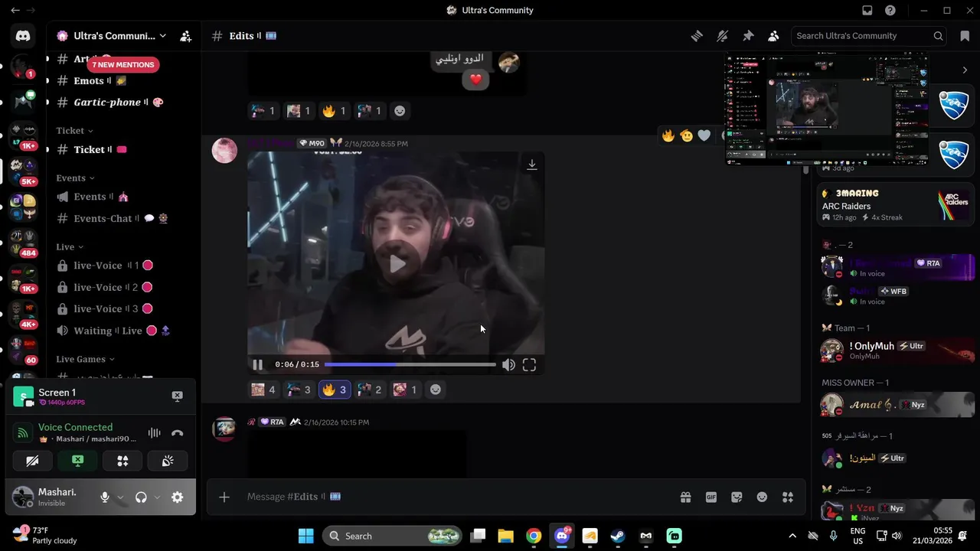Open the apps icon in message bar
This screenshot has width=980, height=551.
point(788,497)
